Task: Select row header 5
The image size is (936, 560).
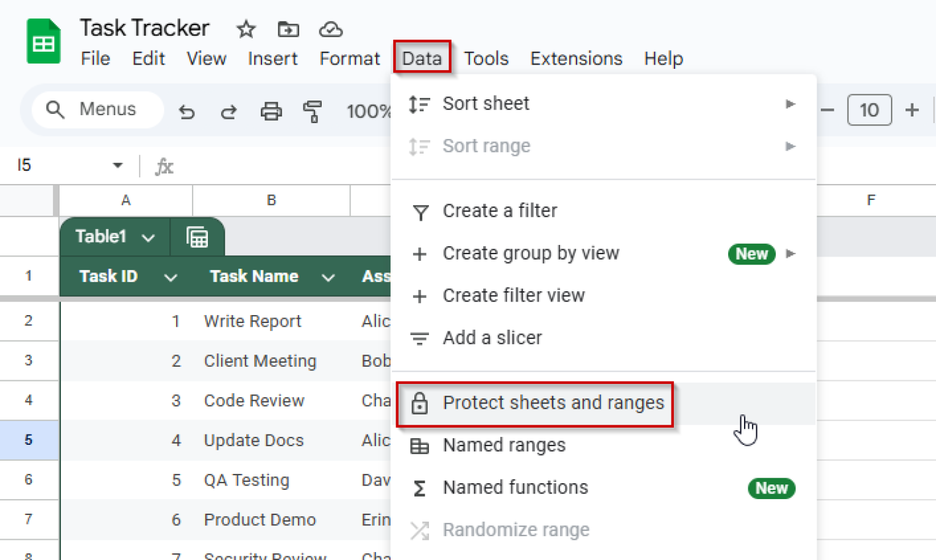Action: point(29,440)
